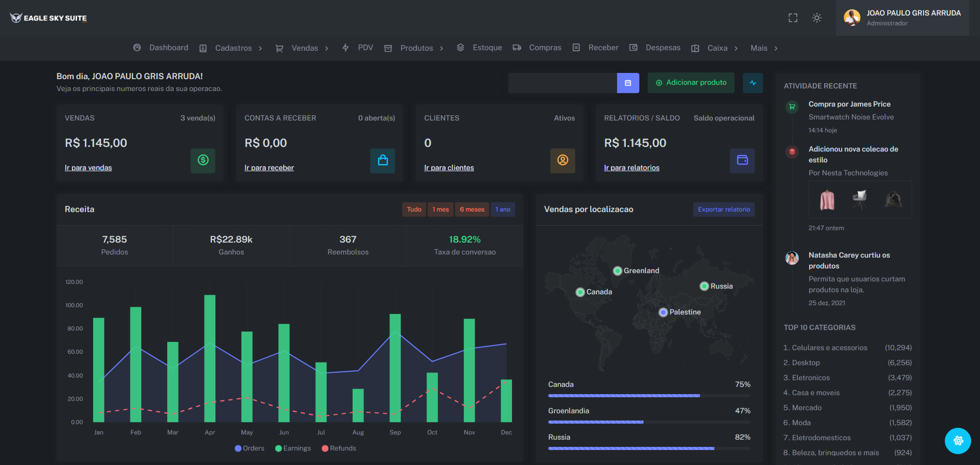980x465 pixels.
Task: Toggle fullscreen mode icon
Action: 793,18
